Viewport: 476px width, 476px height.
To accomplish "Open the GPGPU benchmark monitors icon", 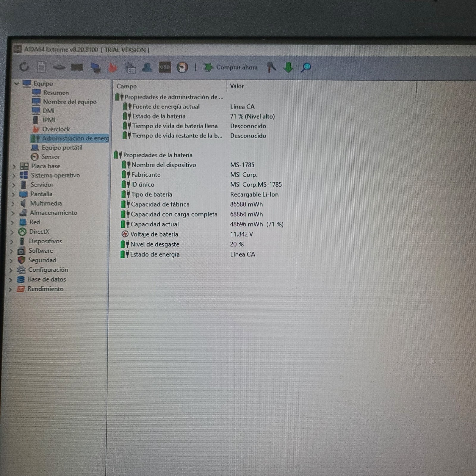I will (95, 68).
